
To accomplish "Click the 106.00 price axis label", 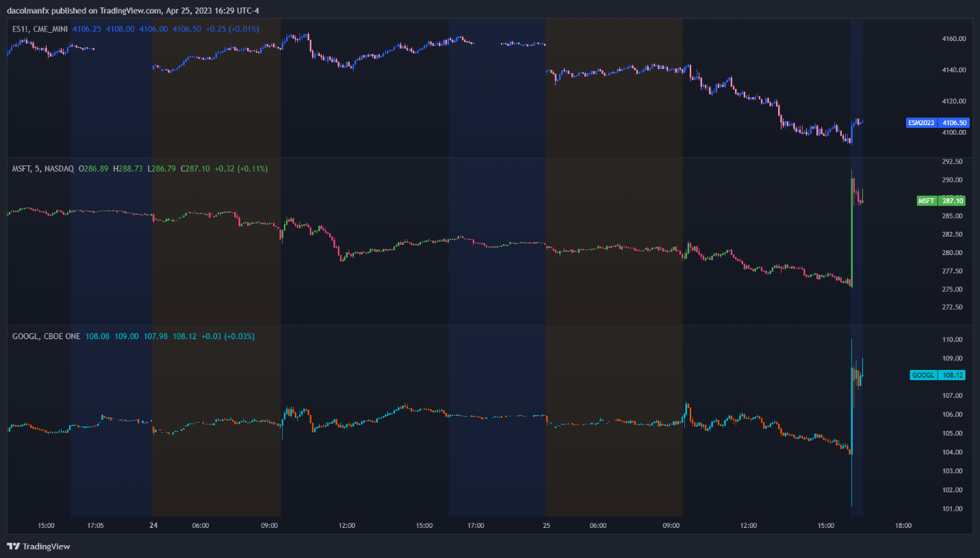I will pyautogui.click(x=953, y=414).
